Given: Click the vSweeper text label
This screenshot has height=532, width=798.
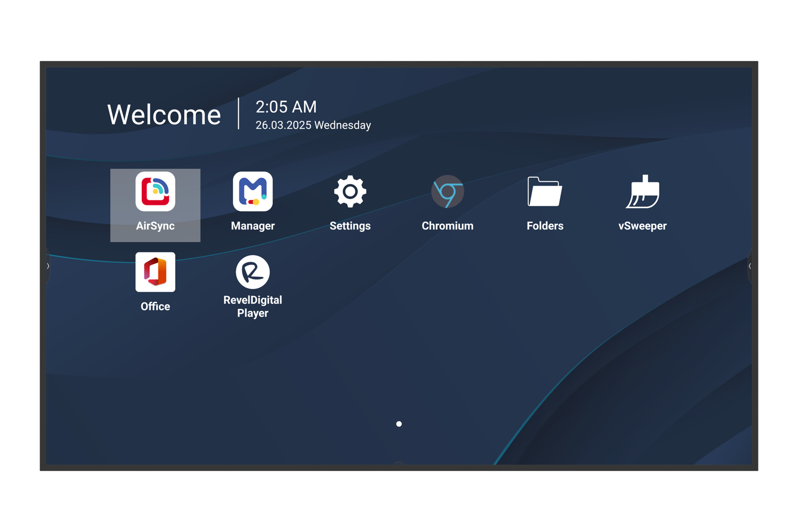Looking at the screenshot, I should (x=642, y=226).
